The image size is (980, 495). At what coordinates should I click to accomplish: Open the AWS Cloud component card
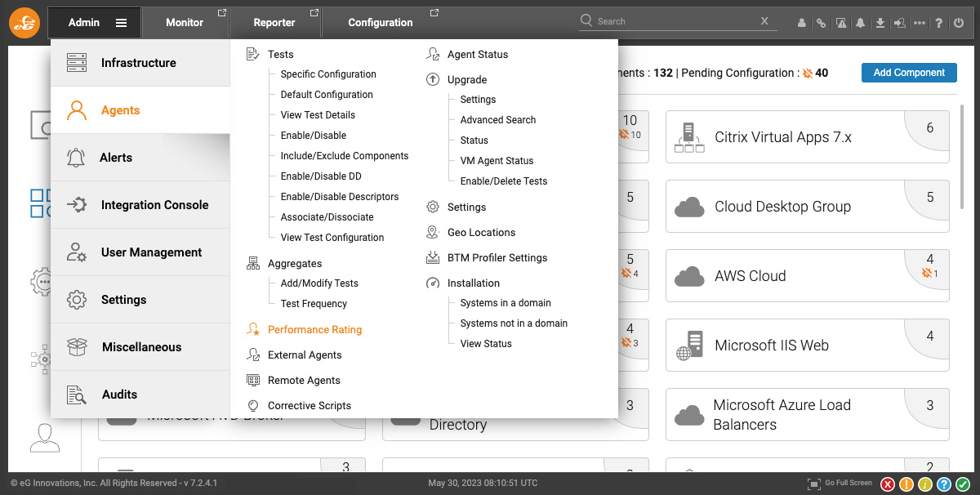(x=808, y=276)
